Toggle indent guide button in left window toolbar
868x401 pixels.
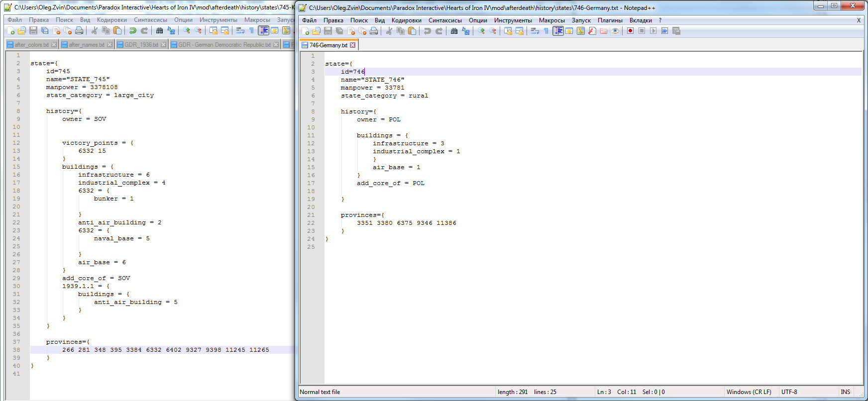[x=263, y=30]
